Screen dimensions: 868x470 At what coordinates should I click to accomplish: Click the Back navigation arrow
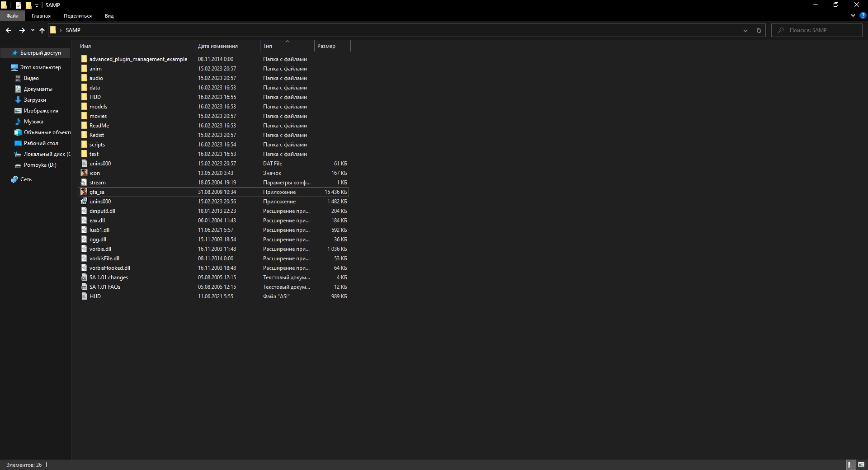pos(9,30)
